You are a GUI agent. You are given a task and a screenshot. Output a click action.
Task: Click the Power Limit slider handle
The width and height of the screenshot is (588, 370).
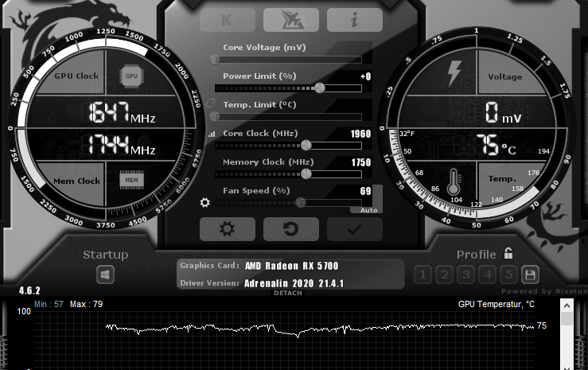(320, 88)
